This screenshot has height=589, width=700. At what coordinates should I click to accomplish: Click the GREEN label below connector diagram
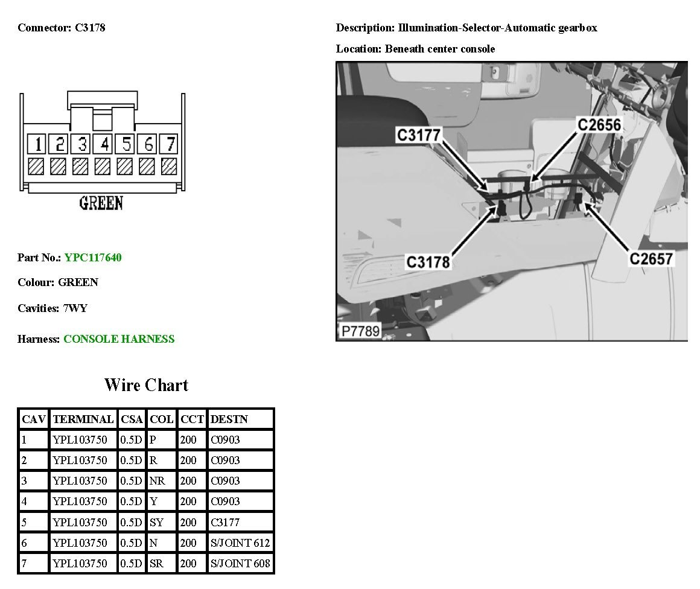click(101, 203)
